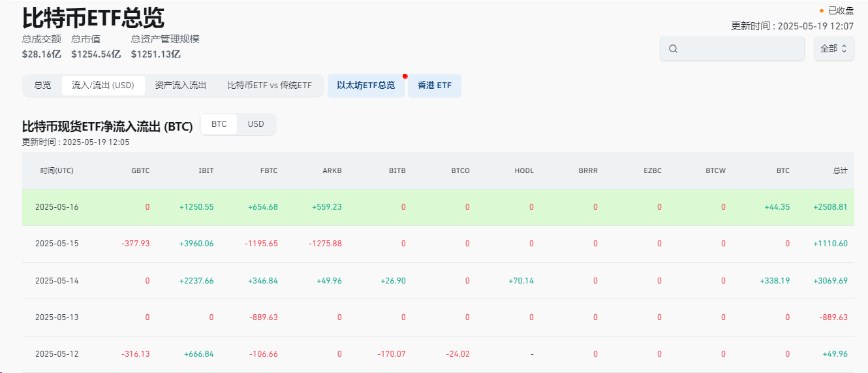Open the 以太坊ETF总览 page
Screen dimensions: 868x373
365,86
